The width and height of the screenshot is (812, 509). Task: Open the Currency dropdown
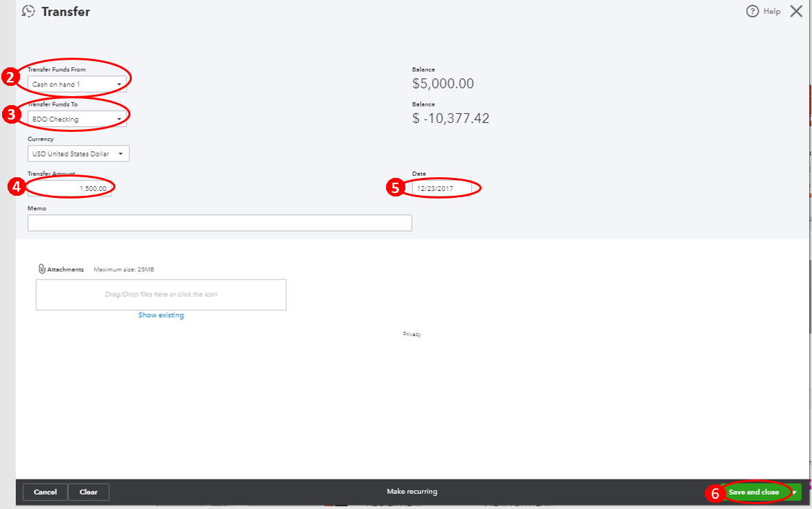(78, 154)
